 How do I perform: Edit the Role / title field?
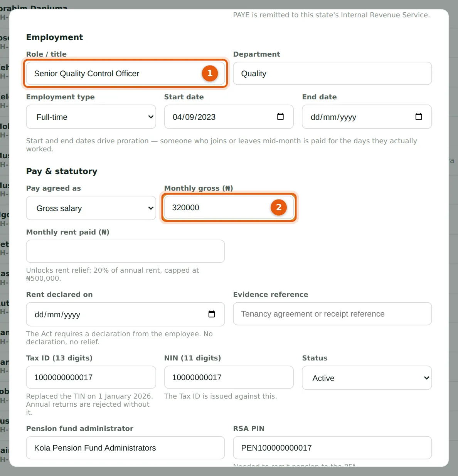tap(125, 73)
